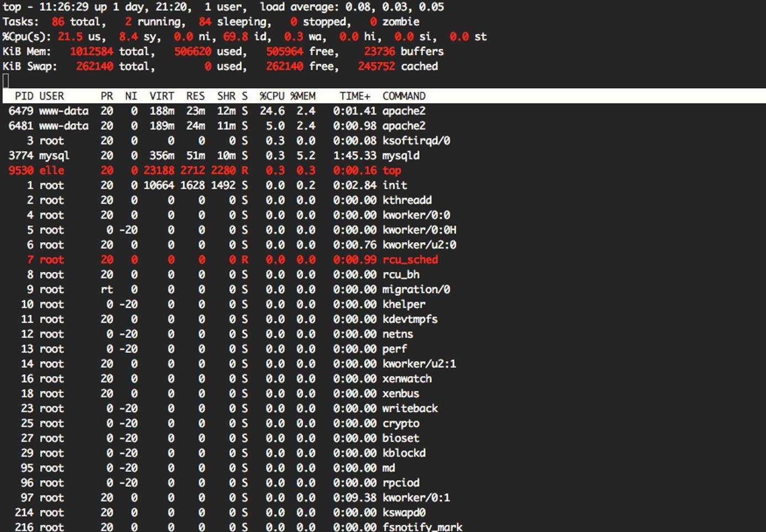Screen dimensions: 766x532
Task: Click the mysqld command name
Action: pos(401,156)
